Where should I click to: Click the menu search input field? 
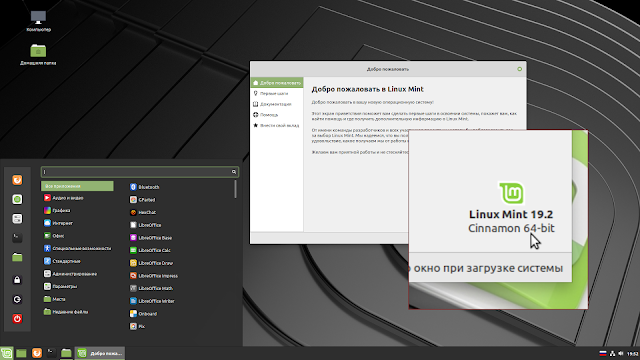[140, 172]
